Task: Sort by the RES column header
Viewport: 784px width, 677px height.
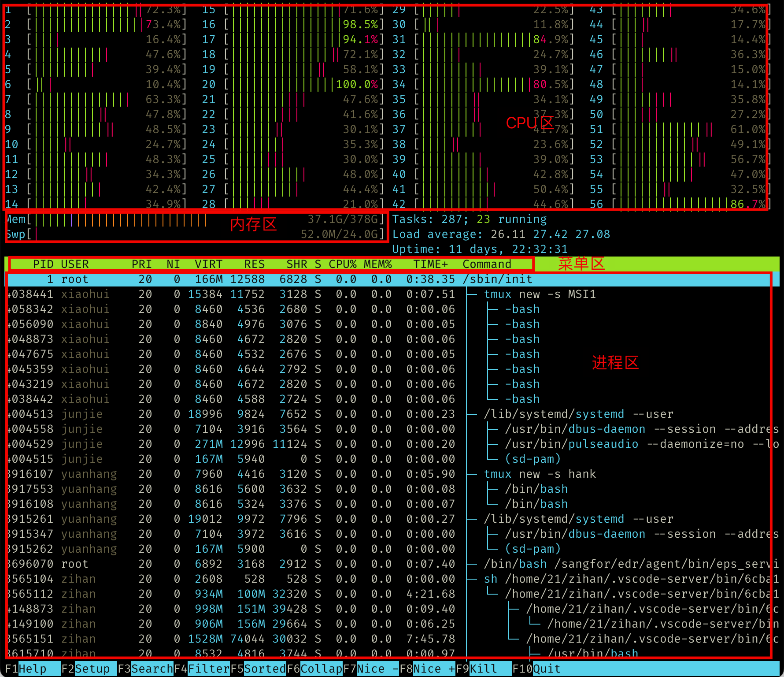Action: point(255,264)
